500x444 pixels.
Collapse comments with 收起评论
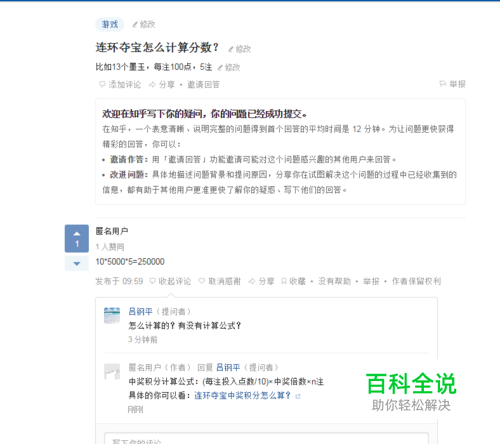pos(170,281)
